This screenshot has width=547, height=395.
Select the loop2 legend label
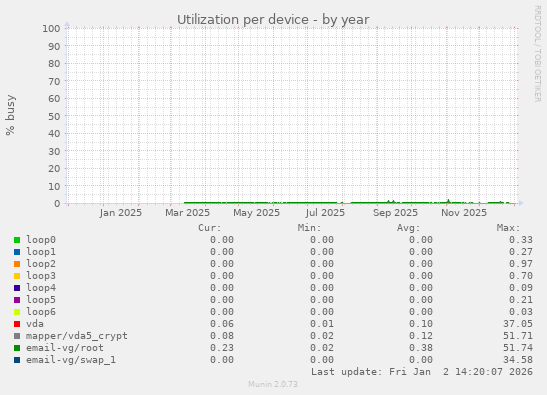coord(41,263)
